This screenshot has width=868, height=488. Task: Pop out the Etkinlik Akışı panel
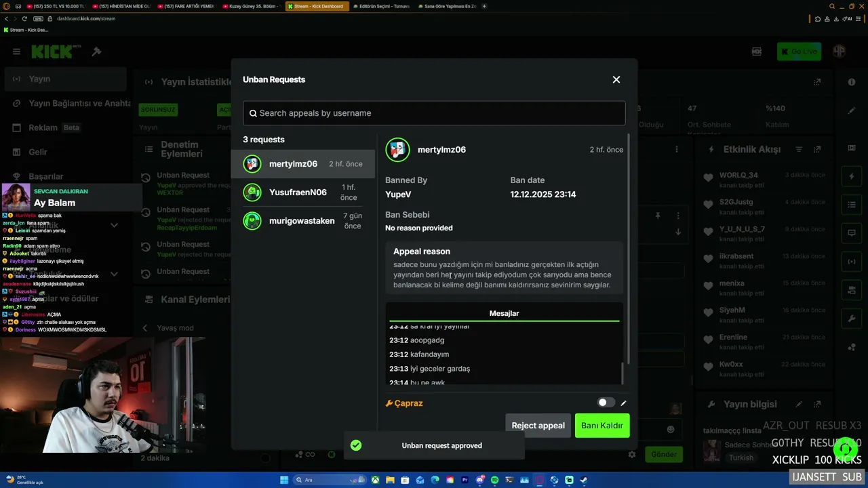coord(817,149)
